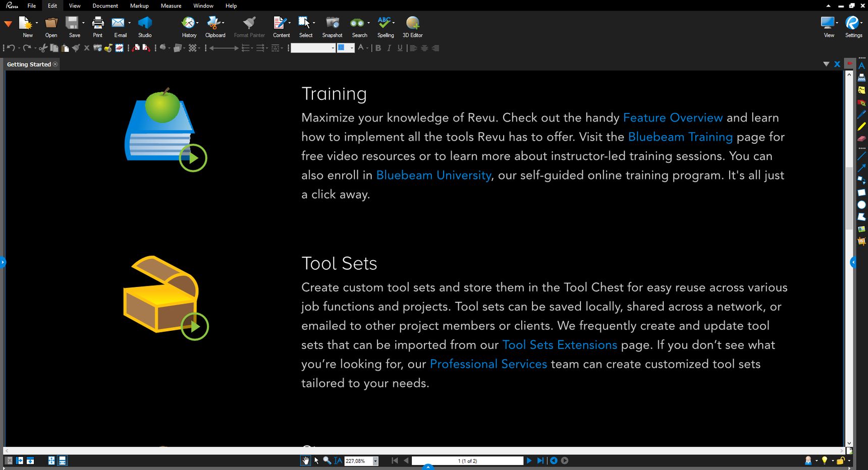Screen dimensions: 868x470
Task: Open the Measure menu
Action: 171,6
